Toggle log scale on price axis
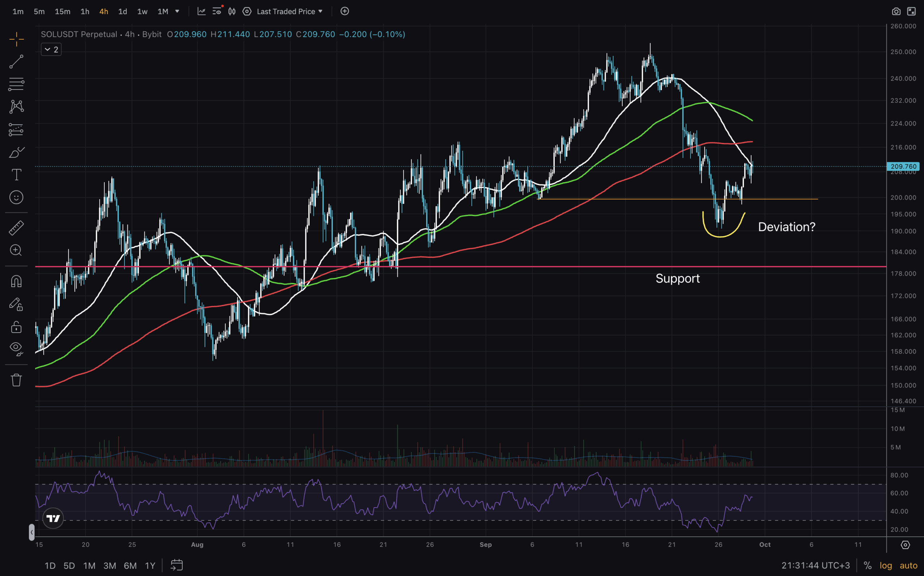The image size is (924, 576). point(885,565)
